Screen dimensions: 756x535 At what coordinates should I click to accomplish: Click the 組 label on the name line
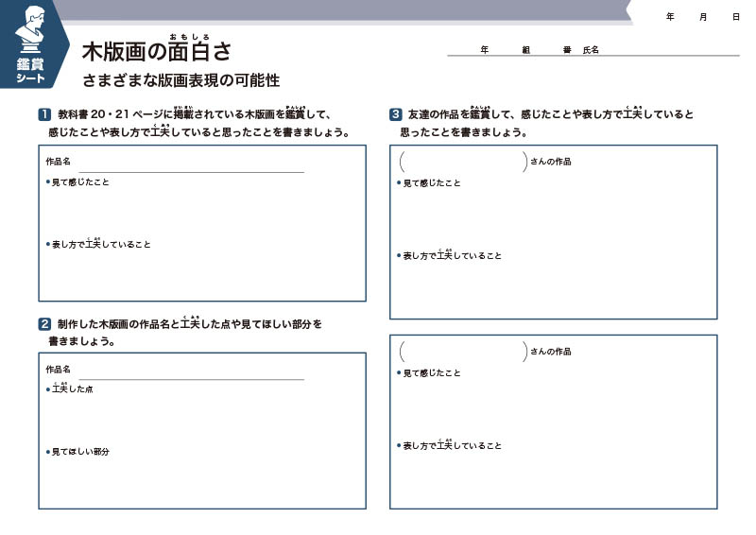(x=526, y=50)
